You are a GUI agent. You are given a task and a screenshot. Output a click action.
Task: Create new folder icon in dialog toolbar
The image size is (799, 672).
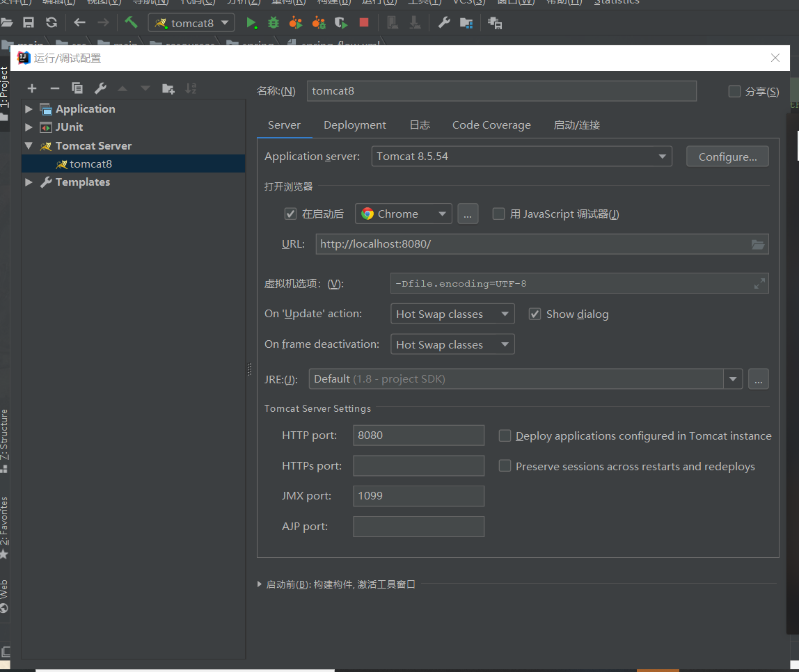(x=168, y=88)
